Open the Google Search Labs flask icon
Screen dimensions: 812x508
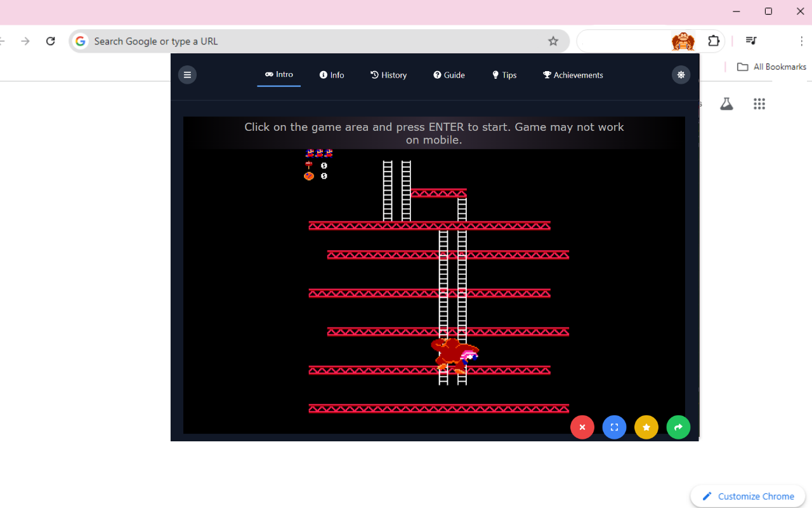(726, 104)
